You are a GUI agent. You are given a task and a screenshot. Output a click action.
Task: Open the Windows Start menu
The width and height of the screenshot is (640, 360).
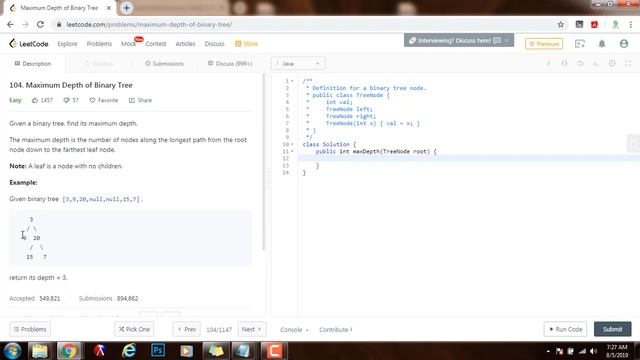point(13,351)
